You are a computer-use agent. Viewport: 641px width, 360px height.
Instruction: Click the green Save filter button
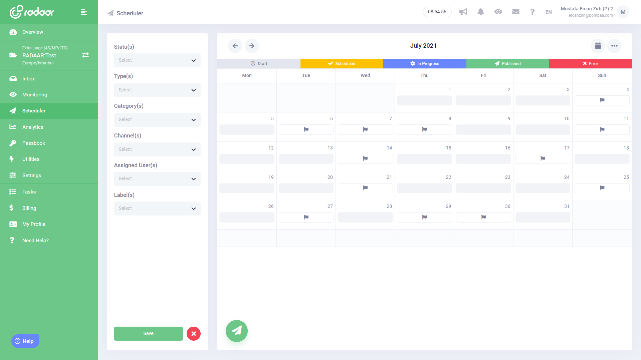(x=148, y=333)
